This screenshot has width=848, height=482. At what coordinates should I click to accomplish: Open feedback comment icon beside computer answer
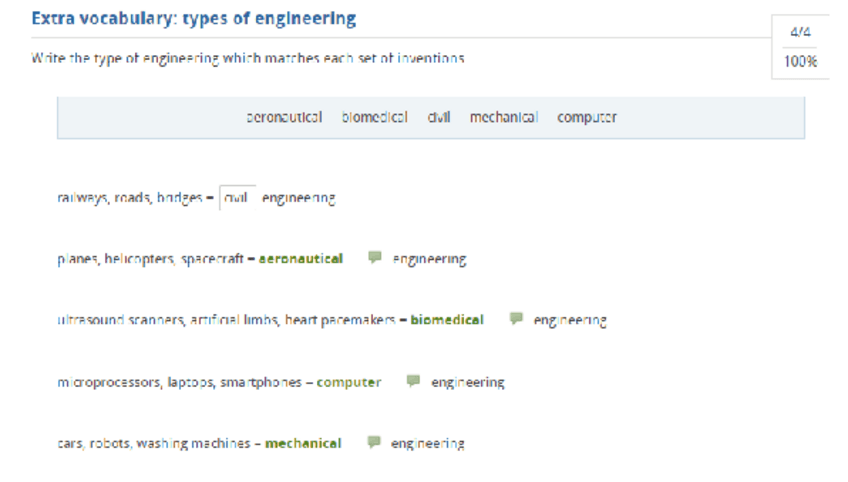(413, 381)
